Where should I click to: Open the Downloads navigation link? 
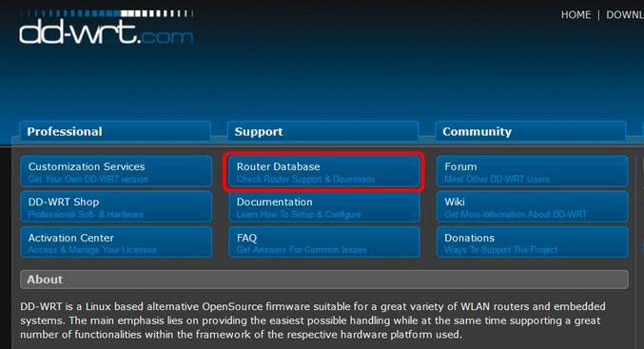click(x=625, y=15)
